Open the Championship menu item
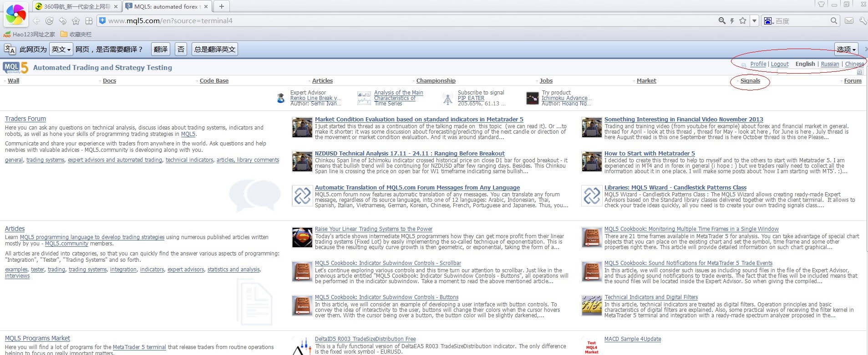868x355 pixels. pos(436,81)
